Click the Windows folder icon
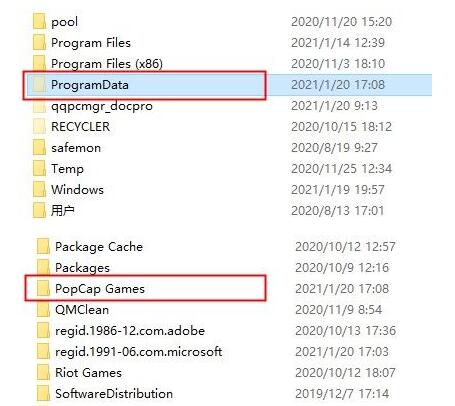Viewport: 455px width, 406px height. (x=39, y=189)
